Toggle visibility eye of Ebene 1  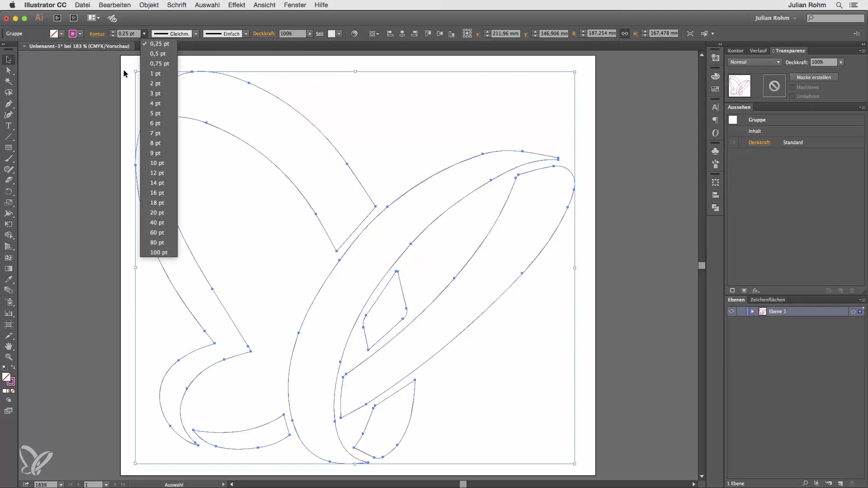(731, 311)
